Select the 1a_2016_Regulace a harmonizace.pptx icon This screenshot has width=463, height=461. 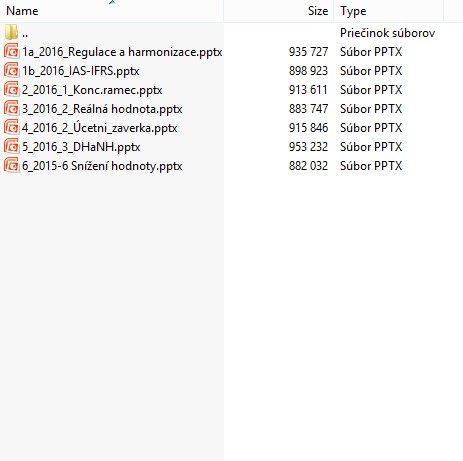[11, 52]
